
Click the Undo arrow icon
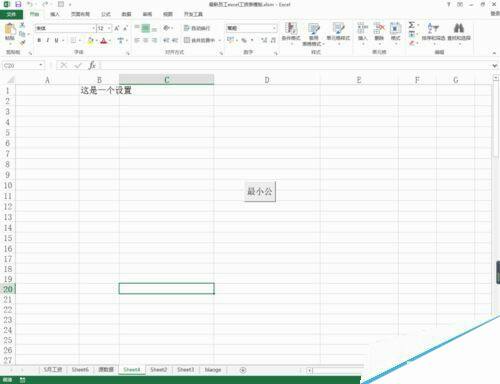[30, 4]
